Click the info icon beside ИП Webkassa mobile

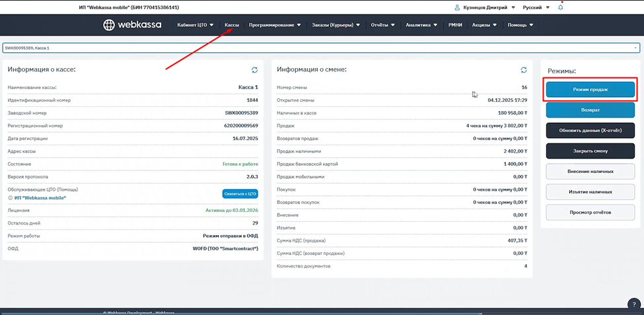(11, 198)
